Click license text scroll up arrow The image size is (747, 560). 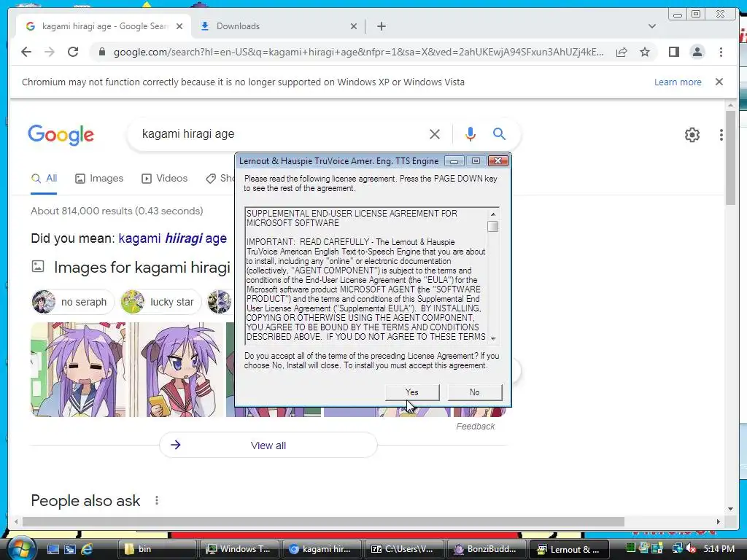pyautogui.click(x=493, y=214)
